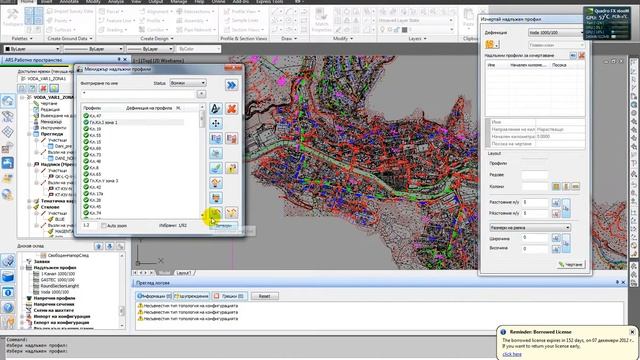Screen dimensions: 640x360
Task: Select profile 'Кл.17а' in the list
Action: 96,194
